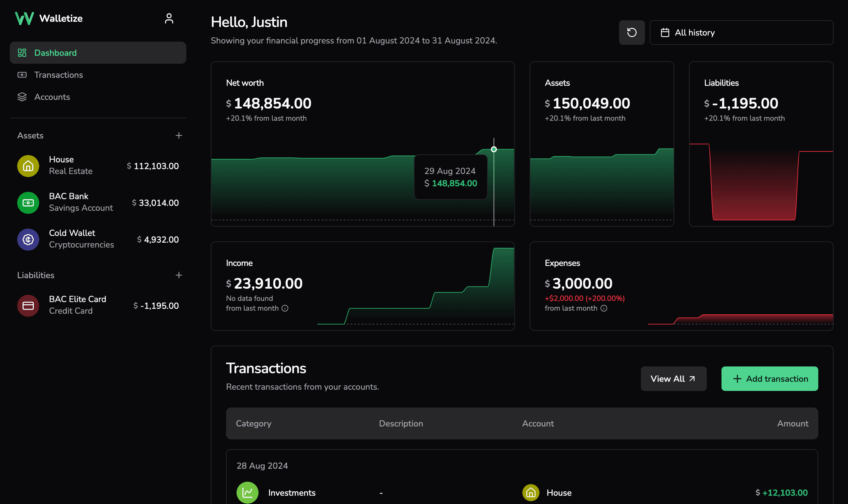This screenshot has width=848, height=504.
Task: Click the Assets section heading in sidebar
Action: 30,135
